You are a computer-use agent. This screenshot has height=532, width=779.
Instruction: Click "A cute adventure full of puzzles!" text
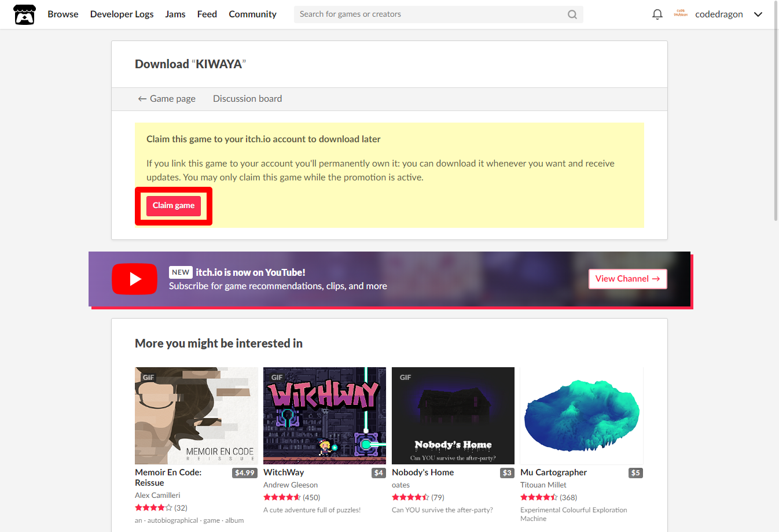(x=312, y=510)
